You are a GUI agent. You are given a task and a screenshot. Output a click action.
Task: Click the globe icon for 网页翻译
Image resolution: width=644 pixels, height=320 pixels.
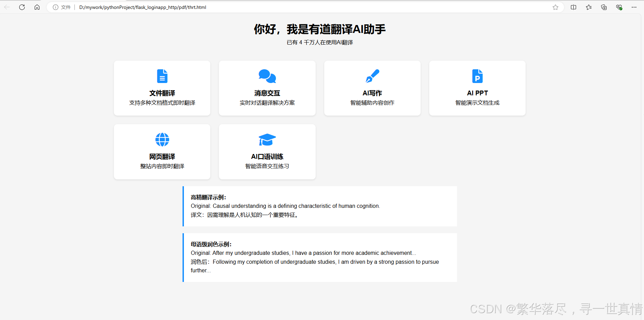click(x=162, y=140)
